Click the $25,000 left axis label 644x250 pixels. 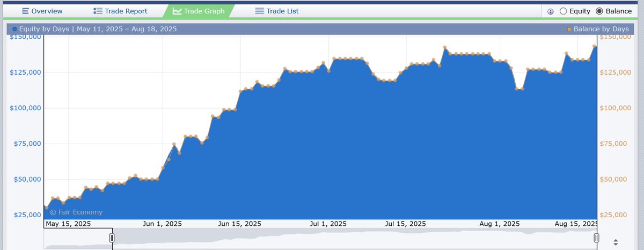28,215
